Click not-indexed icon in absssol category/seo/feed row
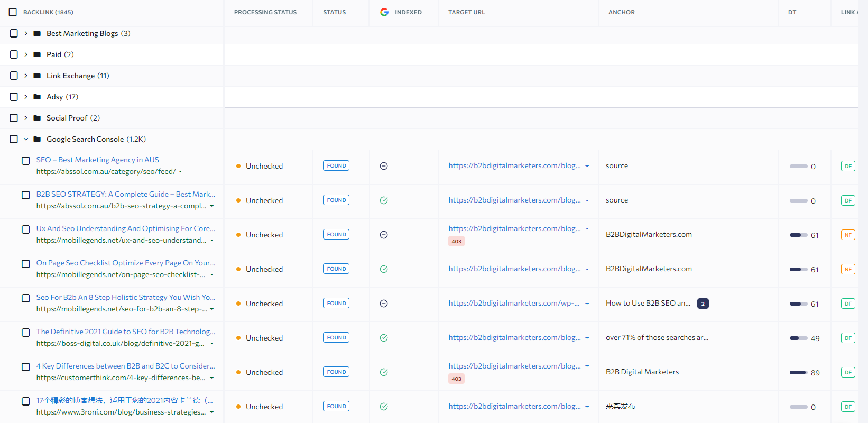The width and height of the screenshot is (868, 423). [x=384, y=166]
